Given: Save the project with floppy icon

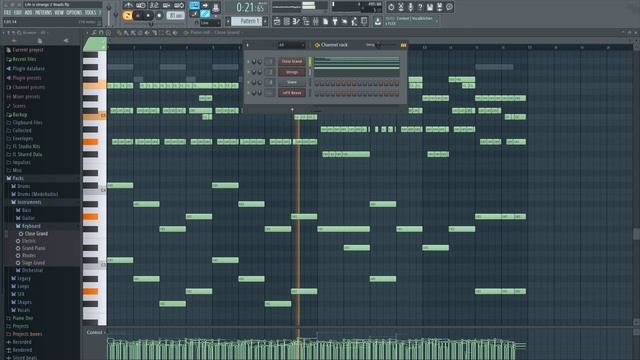Looking at the screenshot, I should 430,7.
